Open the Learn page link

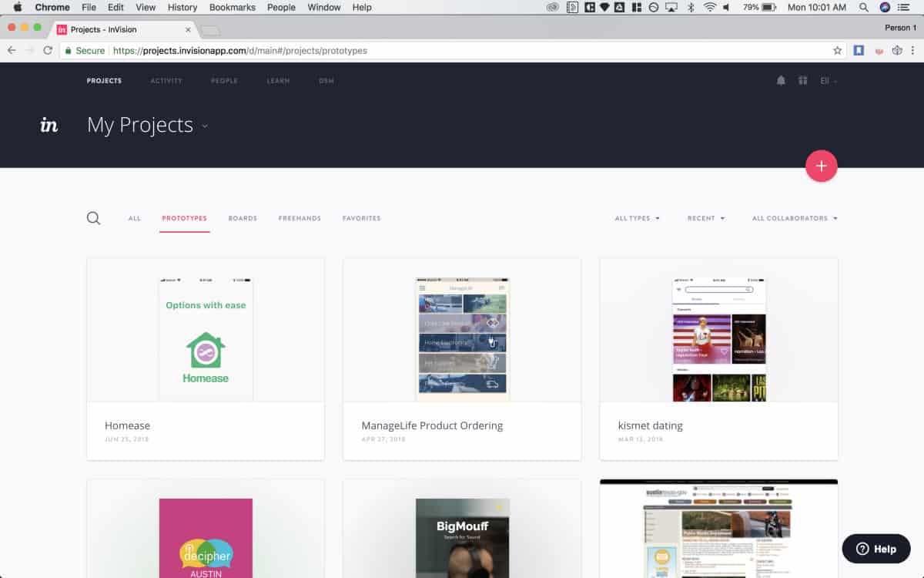(278, 80)
